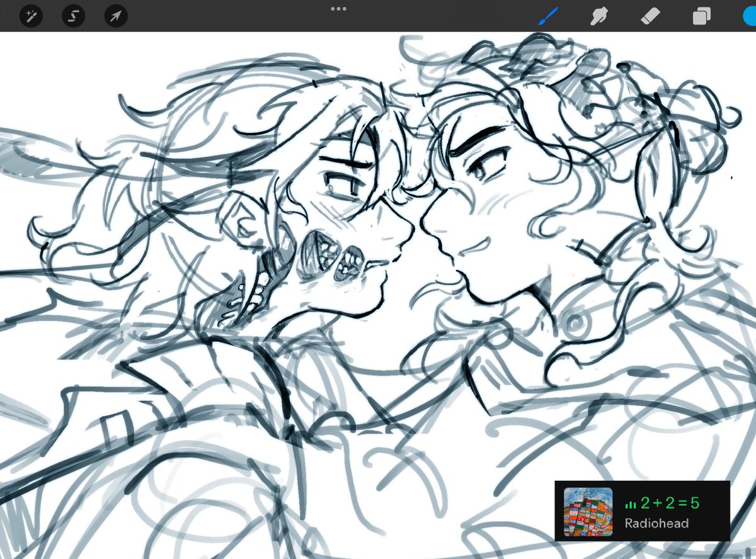Activate the Selection S-shaped tool
This screenshot has width=756, height=559.
point(73,16)
